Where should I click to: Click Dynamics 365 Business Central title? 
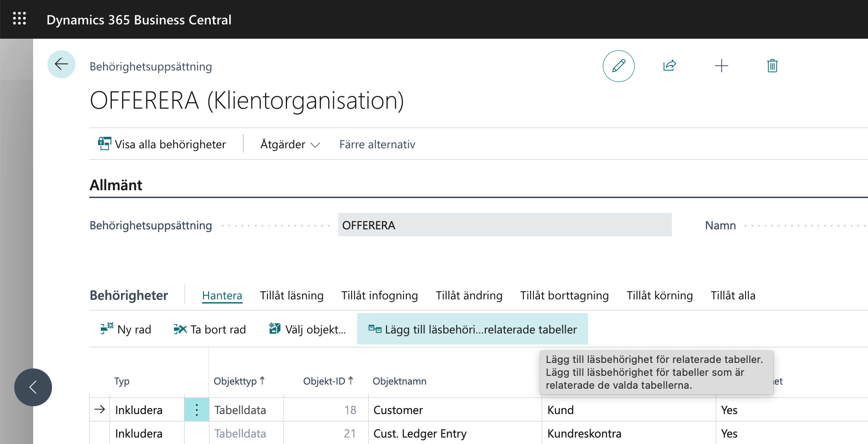click(x=139, y=19)
